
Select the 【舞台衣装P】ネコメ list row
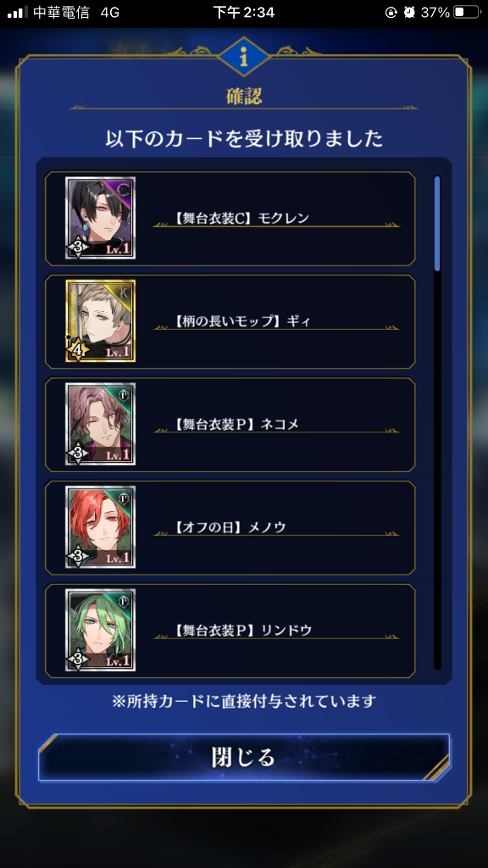click(230, 424)
